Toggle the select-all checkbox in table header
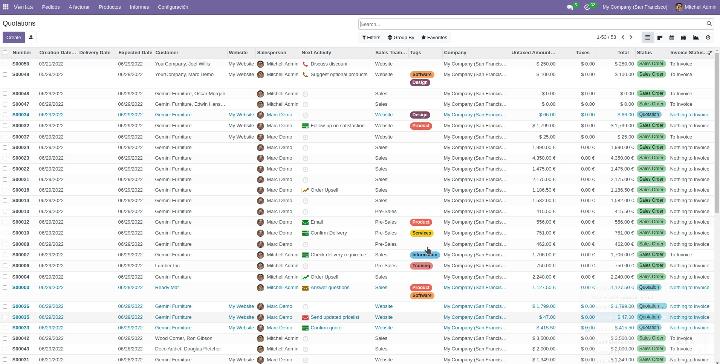 [5, 53]
